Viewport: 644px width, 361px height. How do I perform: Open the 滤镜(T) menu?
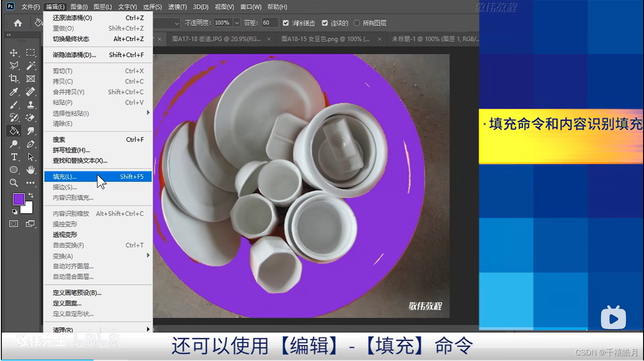click(x=178, y=7)
